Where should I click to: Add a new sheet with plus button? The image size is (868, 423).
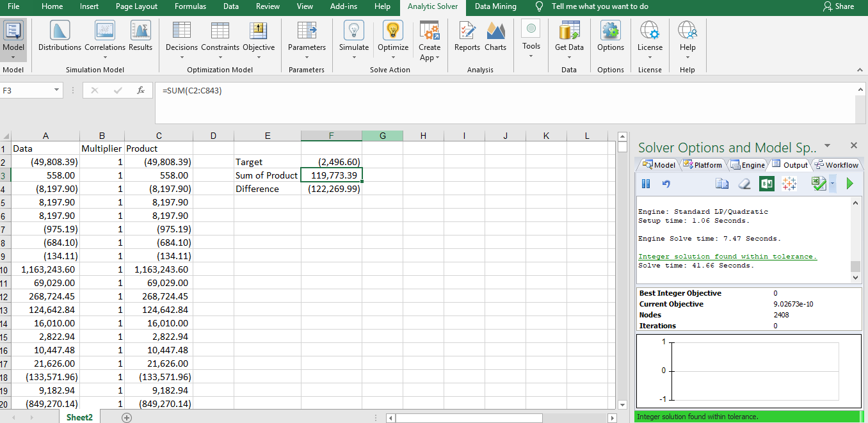127,417
